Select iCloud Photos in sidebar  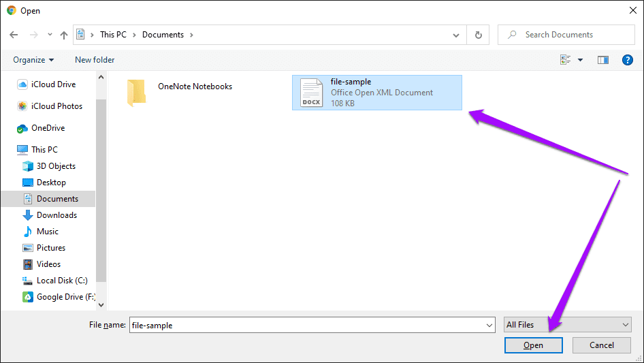pyautogui.click(x=57, y=106)
